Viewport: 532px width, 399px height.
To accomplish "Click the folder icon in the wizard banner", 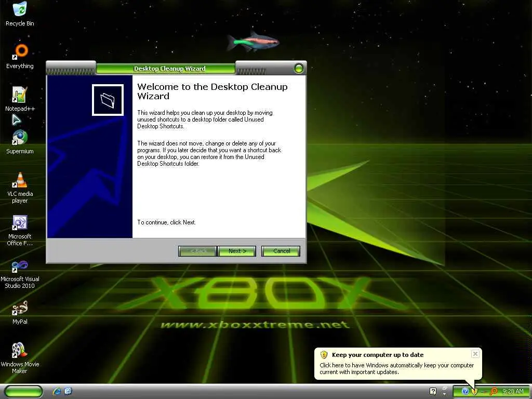I will [108, 100].
